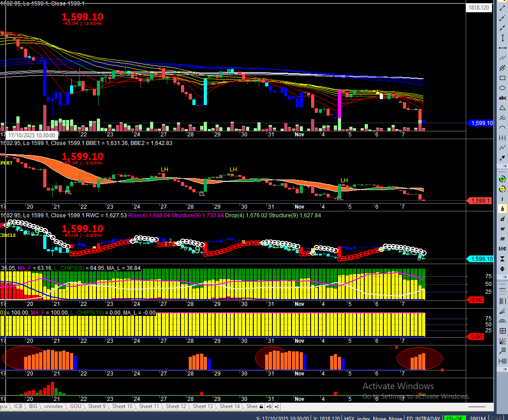Open the GOU sheet tab
The width and height of the screenshot is (508, 420).
pyautogui.click(x=75, y=406)
